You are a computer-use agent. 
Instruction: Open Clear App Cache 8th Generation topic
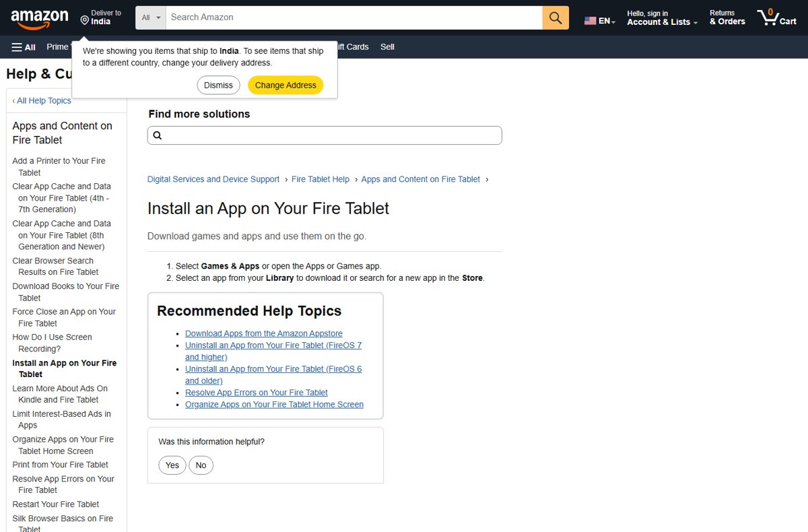62,235
